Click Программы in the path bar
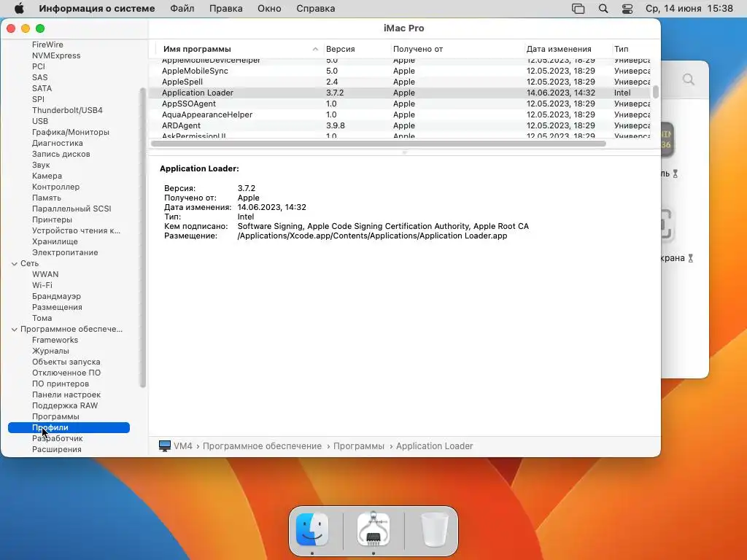Viewport: 747px width, 560px height. pos(359,446)
